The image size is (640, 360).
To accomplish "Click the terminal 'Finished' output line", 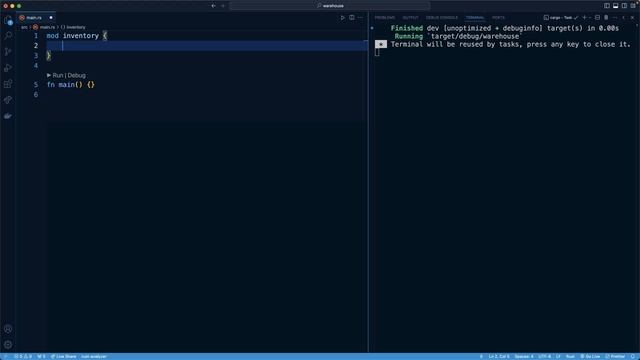I will [504, 28].
